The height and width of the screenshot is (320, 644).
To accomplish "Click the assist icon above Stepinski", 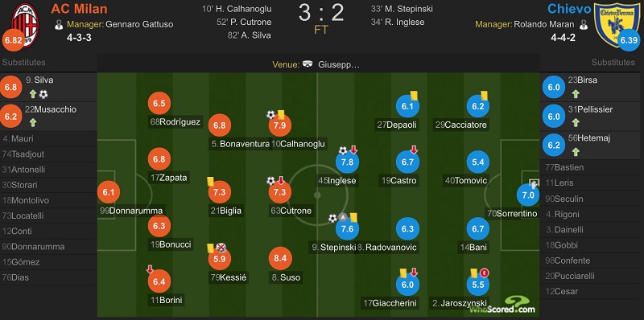I will 343,218.
